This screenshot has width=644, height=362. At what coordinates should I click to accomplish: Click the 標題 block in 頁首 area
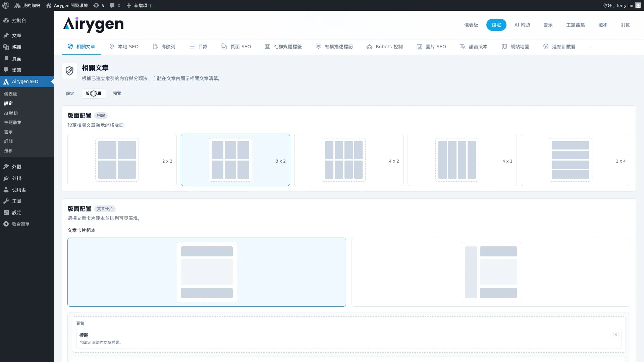click(349, 339)
